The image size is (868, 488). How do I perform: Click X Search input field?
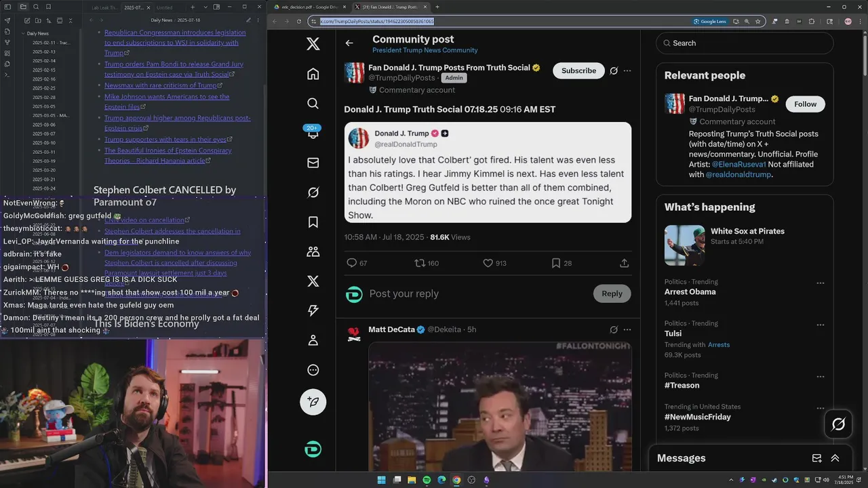point(744,43)
